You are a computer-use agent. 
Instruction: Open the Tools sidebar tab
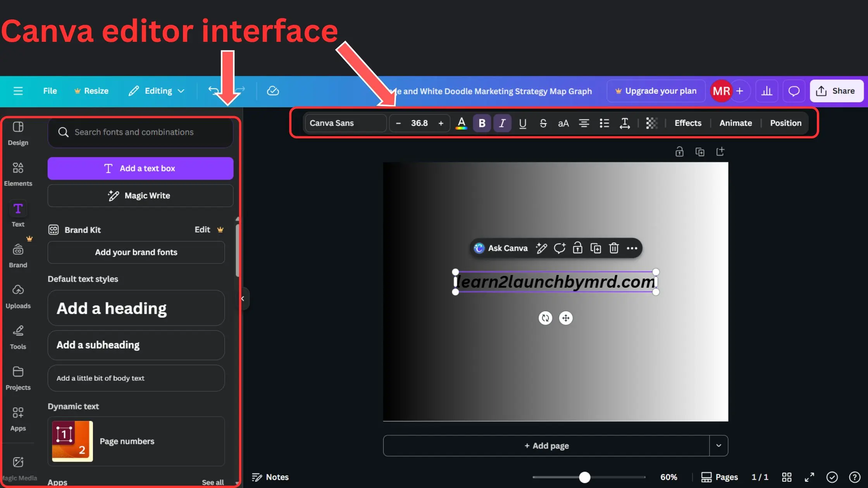click(x=18, y=337)
